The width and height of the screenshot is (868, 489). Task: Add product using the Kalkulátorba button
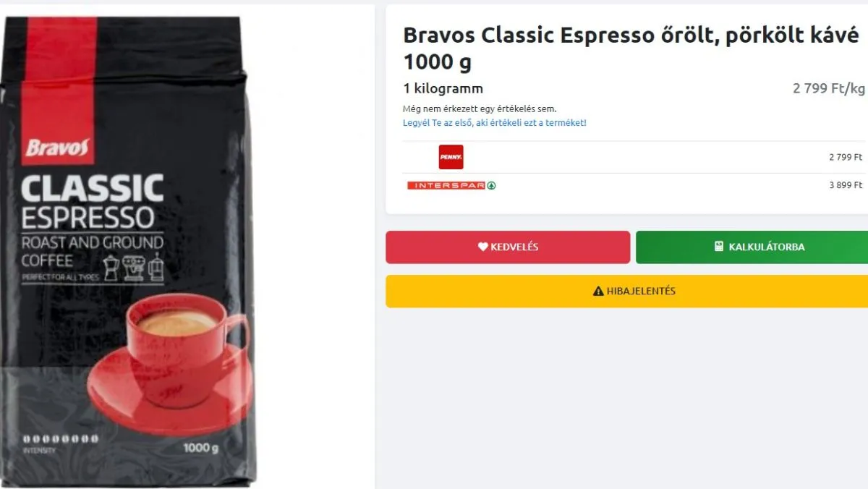[x=752, y=247]
